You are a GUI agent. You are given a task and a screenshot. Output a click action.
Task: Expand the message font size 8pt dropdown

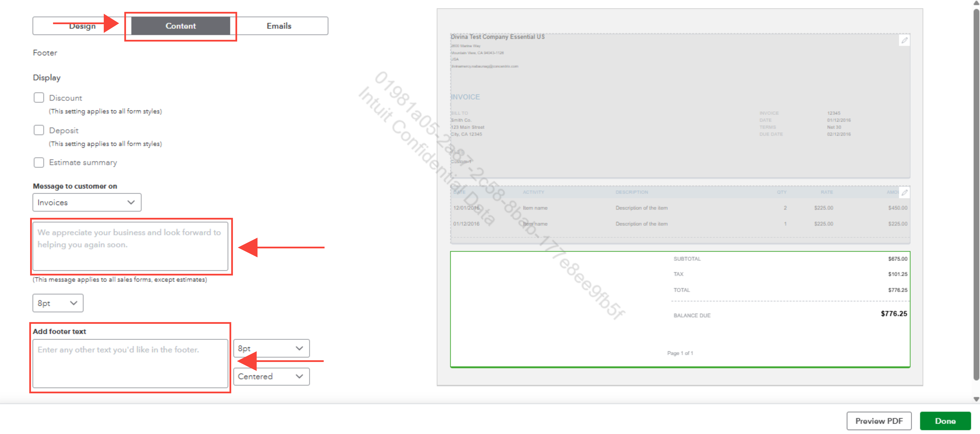point(58,303)
